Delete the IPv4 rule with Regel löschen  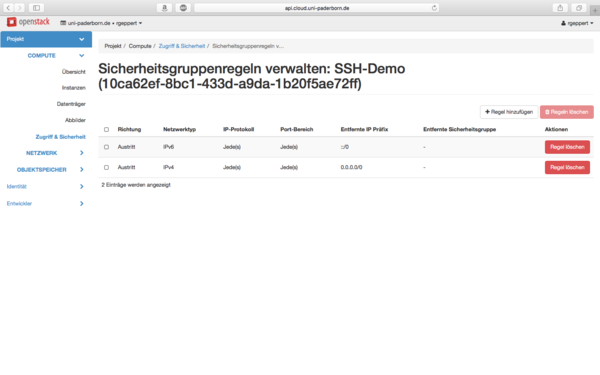(567, 167)
